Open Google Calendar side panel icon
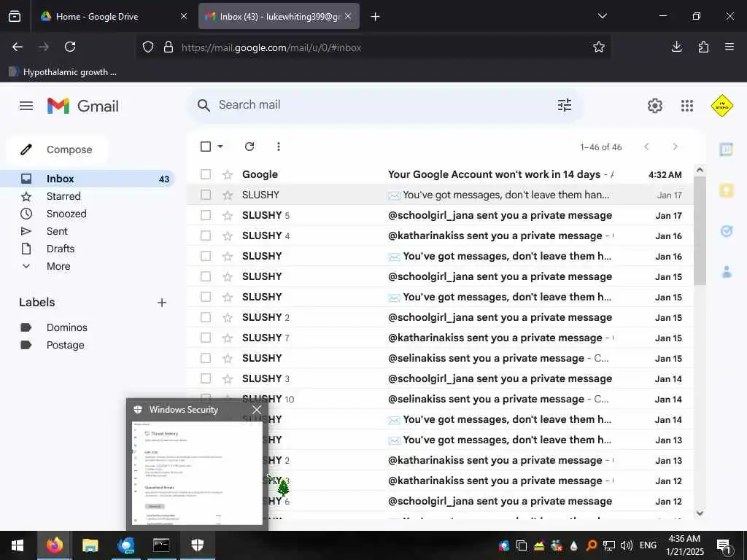747x560 pixels. pyautogui.click(x=726, y=149)
